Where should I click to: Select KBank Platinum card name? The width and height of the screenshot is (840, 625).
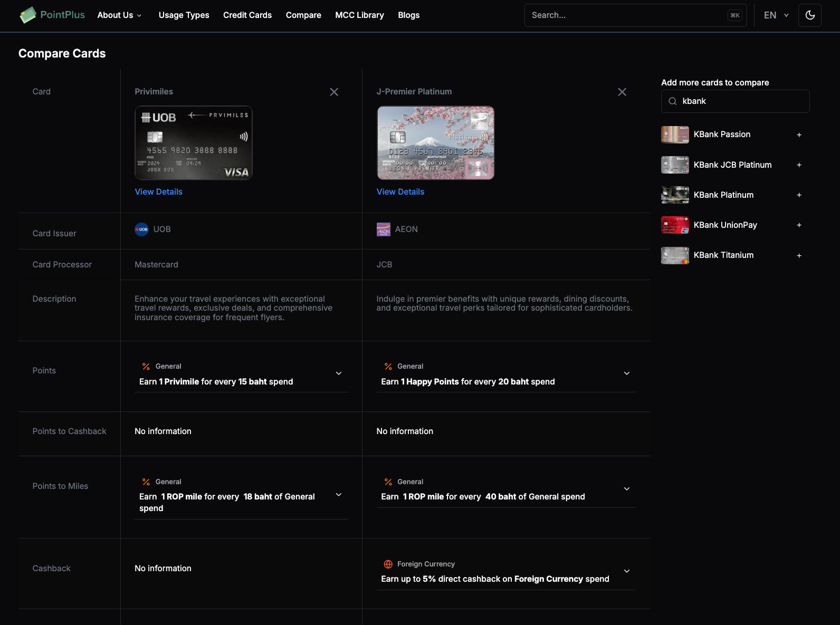pos(723,195)
